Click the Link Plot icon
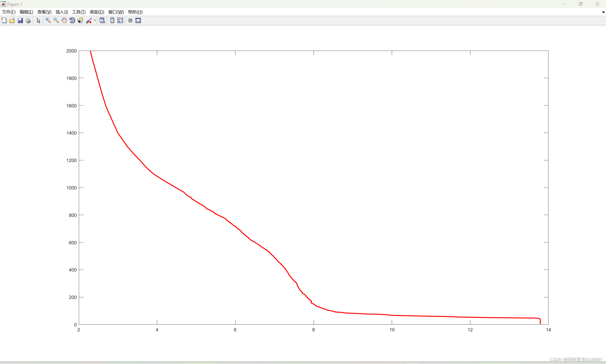 point(102,21)
